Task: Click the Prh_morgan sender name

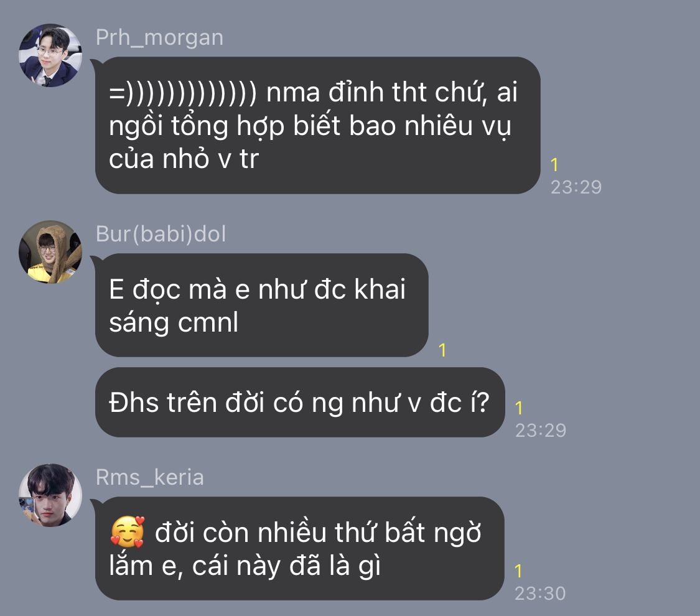Action: point(159,37)
